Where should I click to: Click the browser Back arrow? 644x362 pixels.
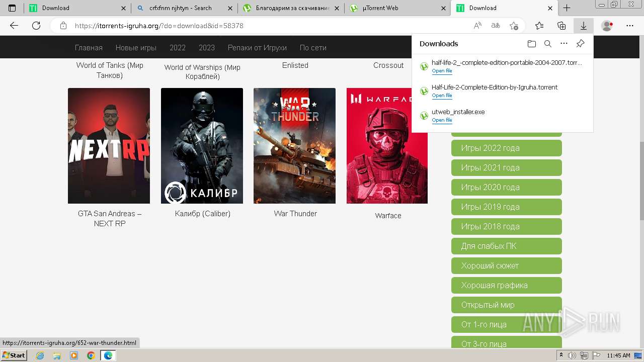pos(14,26)
